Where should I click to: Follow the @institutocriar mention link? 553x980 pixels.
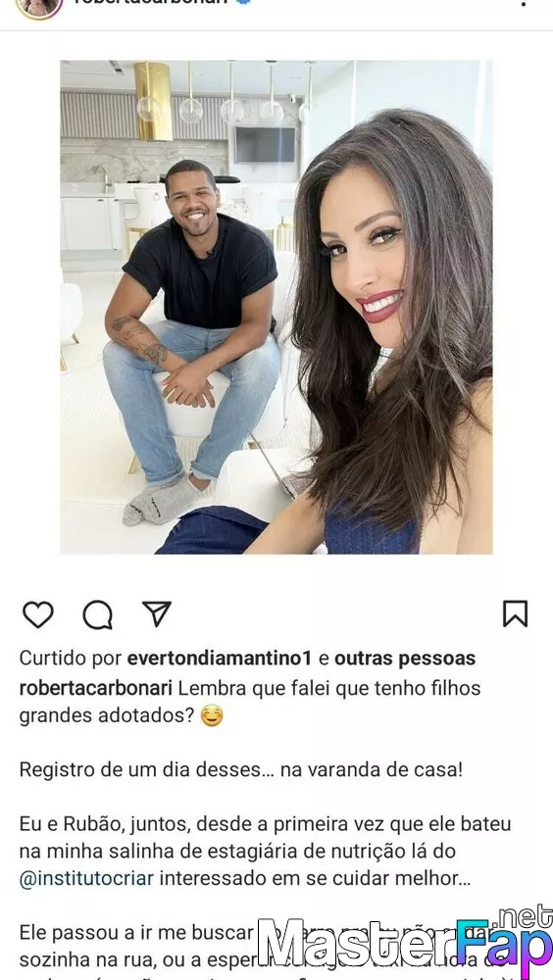coord(86,878)
